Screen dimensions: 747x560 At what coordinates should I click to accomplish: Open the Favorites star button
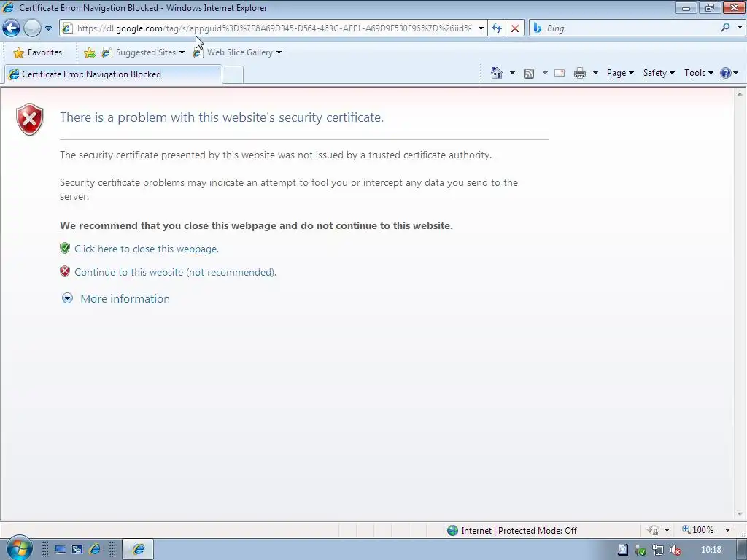coord(38,52)
